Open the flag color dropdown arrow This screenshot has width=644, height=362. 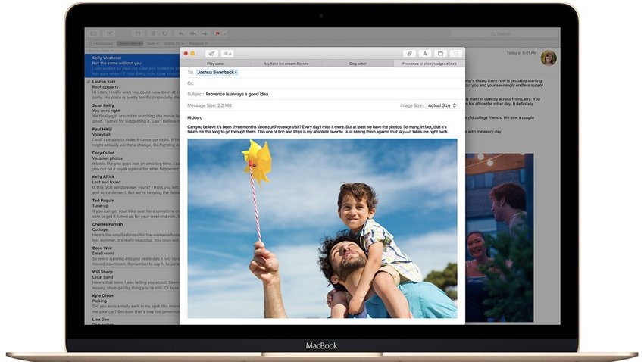[225, 33]
